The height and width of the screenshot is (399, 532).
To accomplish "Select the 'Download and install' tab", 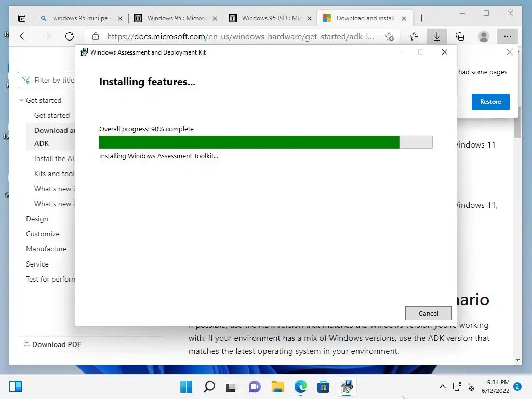I will pyautogui.click(x=365, y=18).
